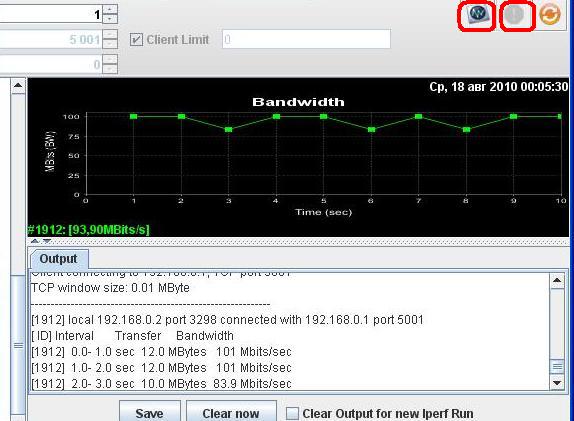Viewport: 574px width, 421px height.
Task: Click the green data point at 3 seconds
Action: pos(228,130)
